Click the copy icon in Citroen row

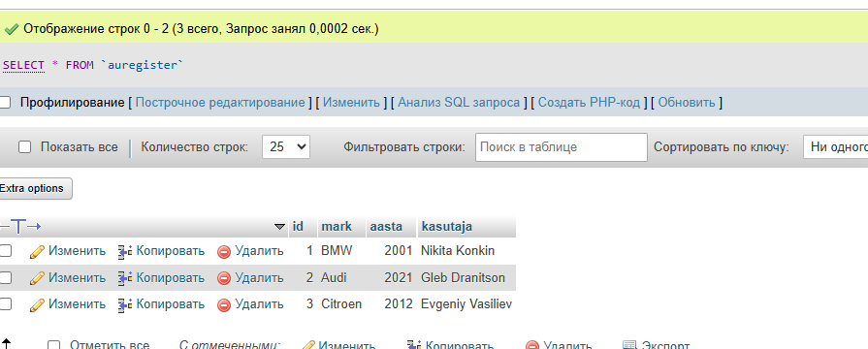125,304
